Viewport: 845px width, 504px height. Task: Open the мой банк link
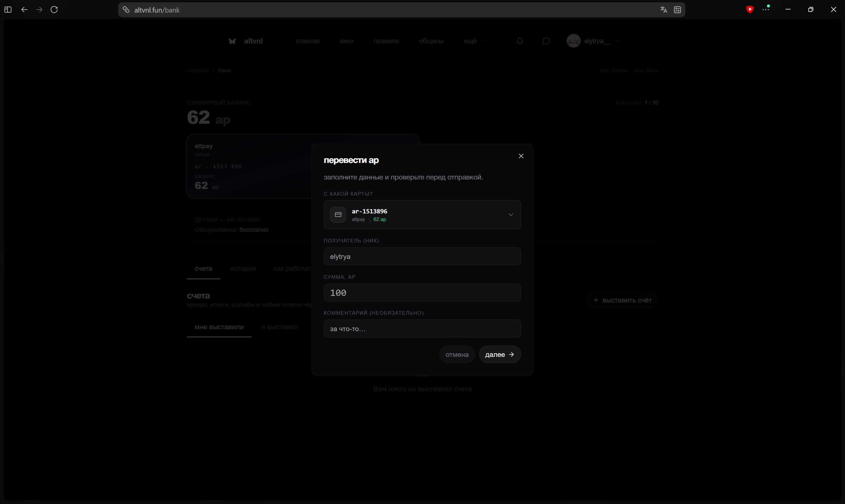pos(645,70)
